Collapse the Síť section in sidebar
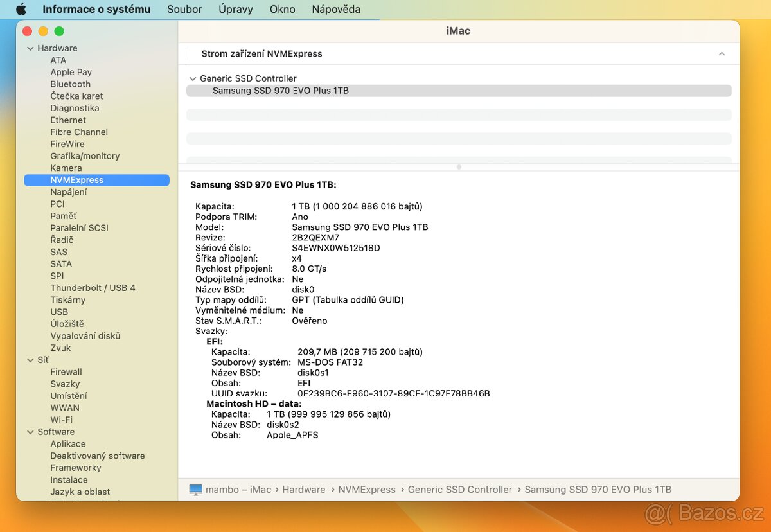Screen dimensions: 771x532 click(30, 360)
